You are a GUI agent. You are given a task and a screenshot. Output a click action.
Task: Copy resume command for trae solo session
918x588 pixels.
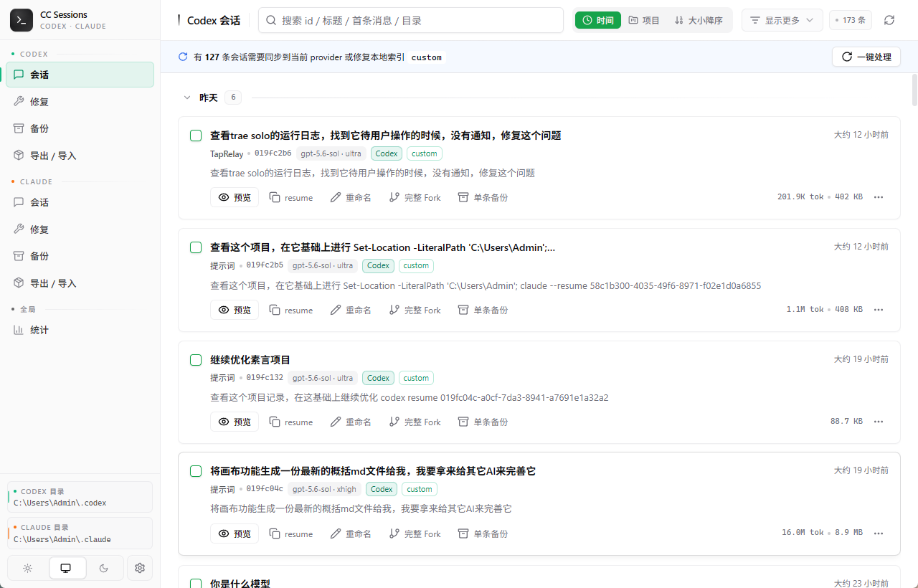point(291,197)
